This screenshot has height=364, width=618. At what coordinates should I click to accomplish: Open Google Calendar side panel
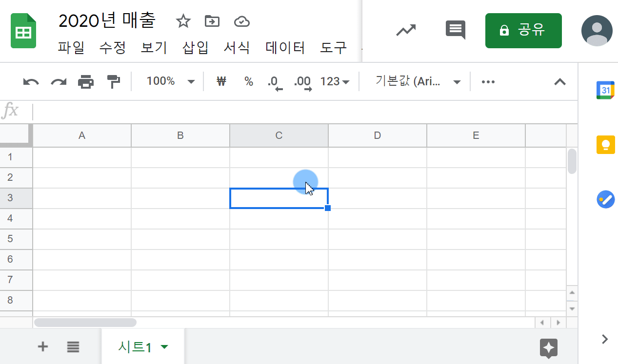605,90
